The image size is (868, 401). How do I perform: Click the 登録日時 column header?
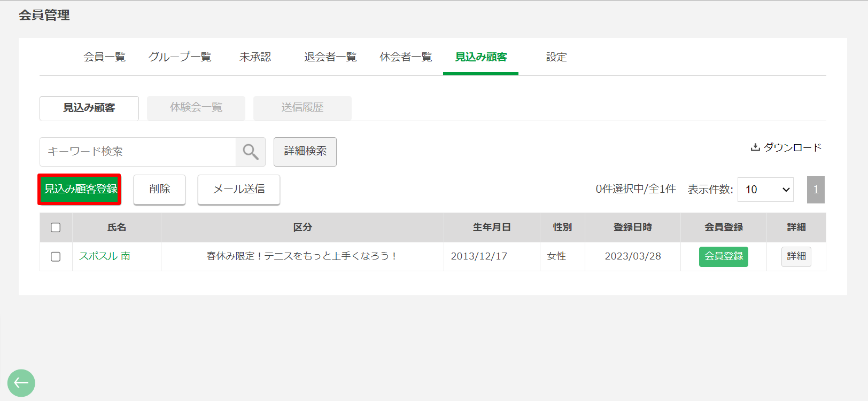[633, 227]
